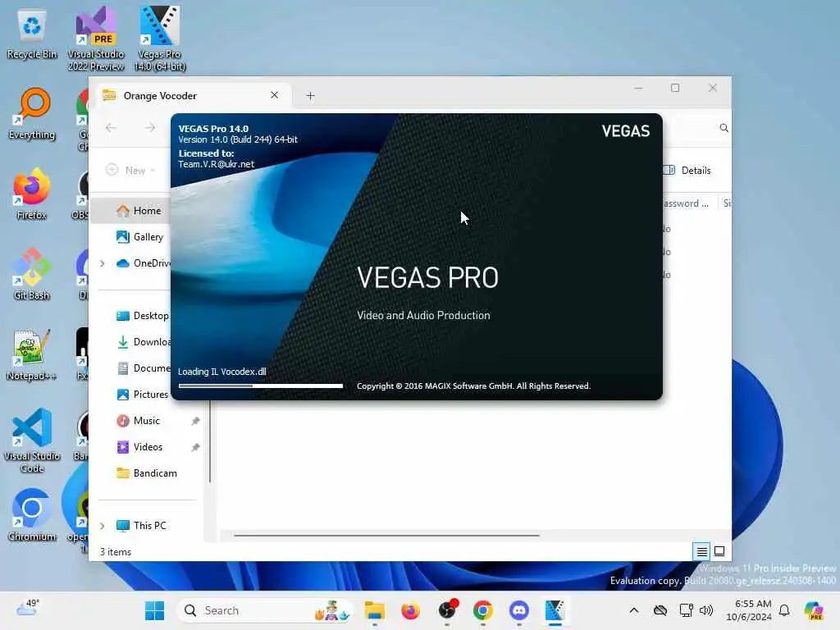
Task: Open the Recycle Bin desktop icon
Action: [32, 34]
